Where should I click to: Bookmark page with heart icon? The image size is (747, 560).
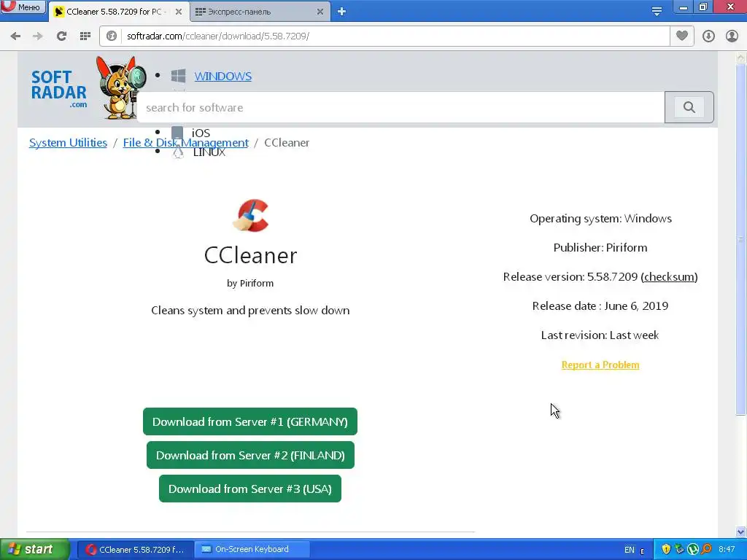point(682,36)
